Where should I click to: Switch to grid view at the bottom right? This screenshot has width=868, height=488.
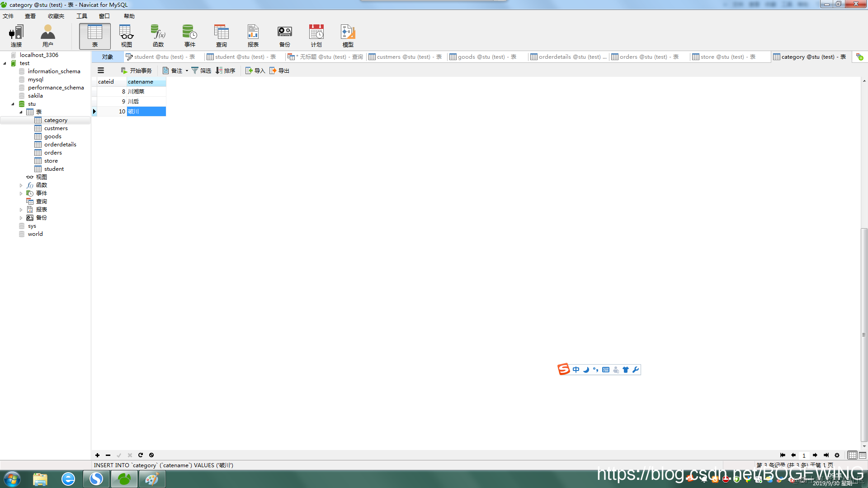click(x=852, y=455)
